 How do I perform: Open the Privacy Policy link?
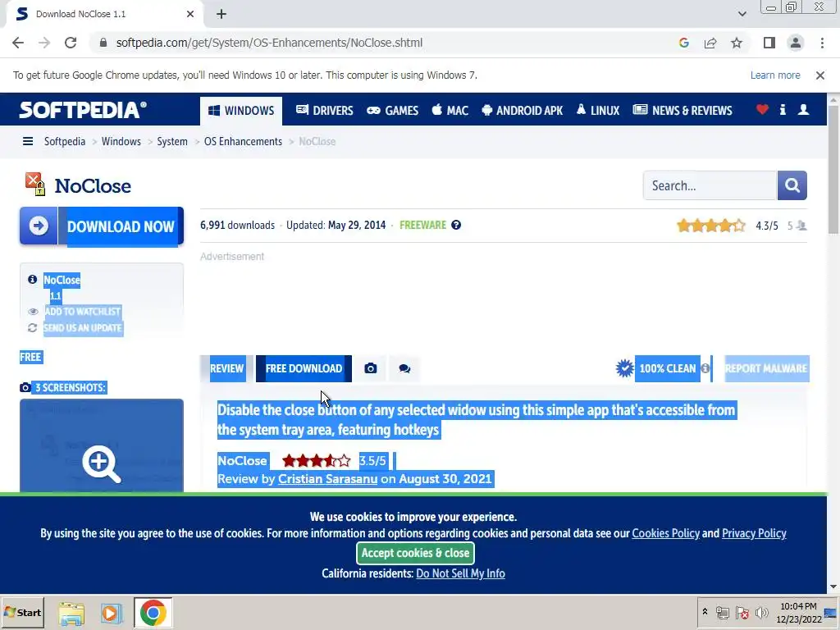tap(754, 533)
